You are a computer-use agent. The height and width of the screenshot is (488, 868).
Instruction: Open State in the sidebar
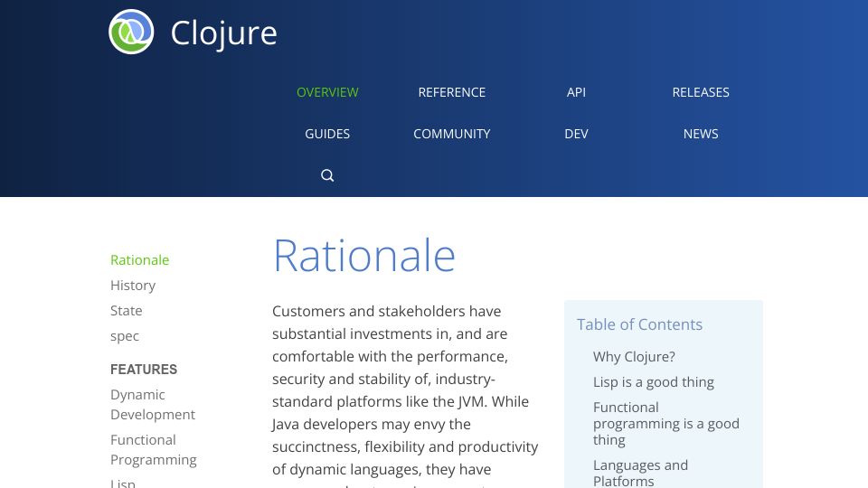(127, 311)
